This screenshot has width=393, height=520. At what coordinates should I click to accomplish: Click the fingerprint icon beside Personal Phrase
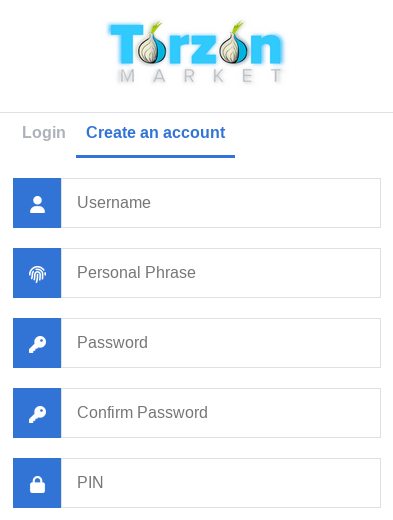(37, 274)
